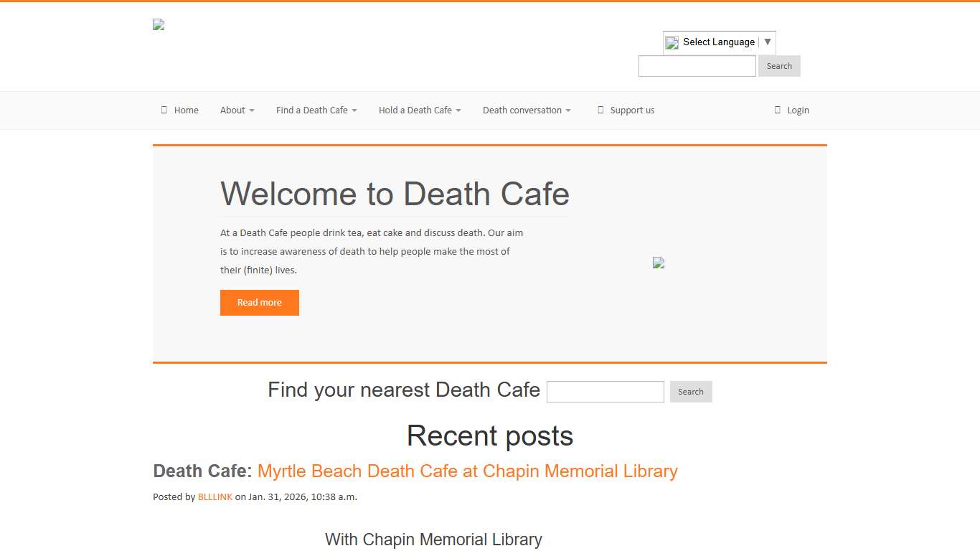Open the Myrtle Beach Death Cafe post
Screen dimensions: 980x551
[x=467, y=471]
